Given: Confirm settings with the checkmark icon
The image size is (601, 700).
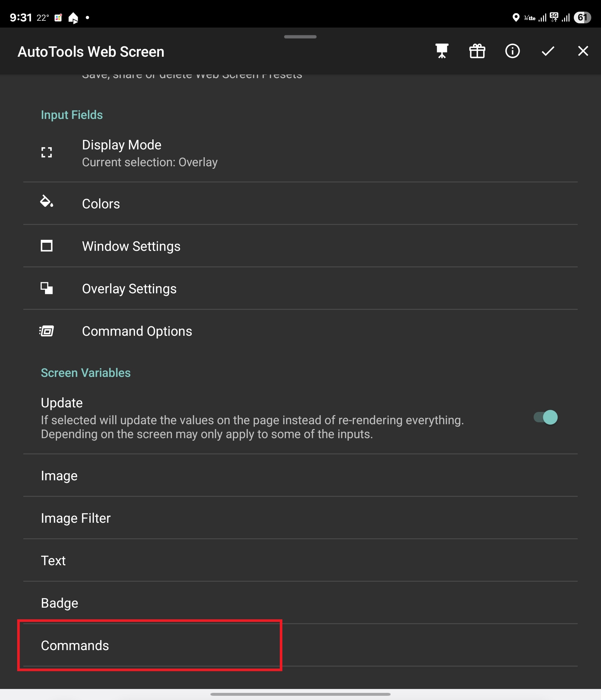Looking at the screenshot, I should tap(548, 51).
